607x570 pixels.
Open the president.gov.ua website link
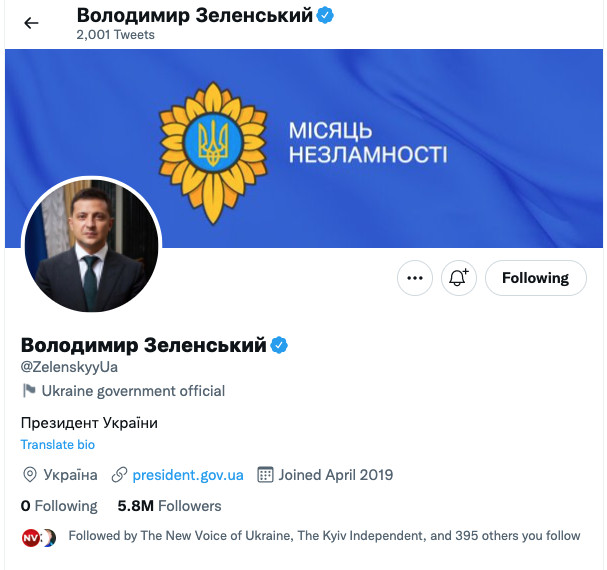188,475
